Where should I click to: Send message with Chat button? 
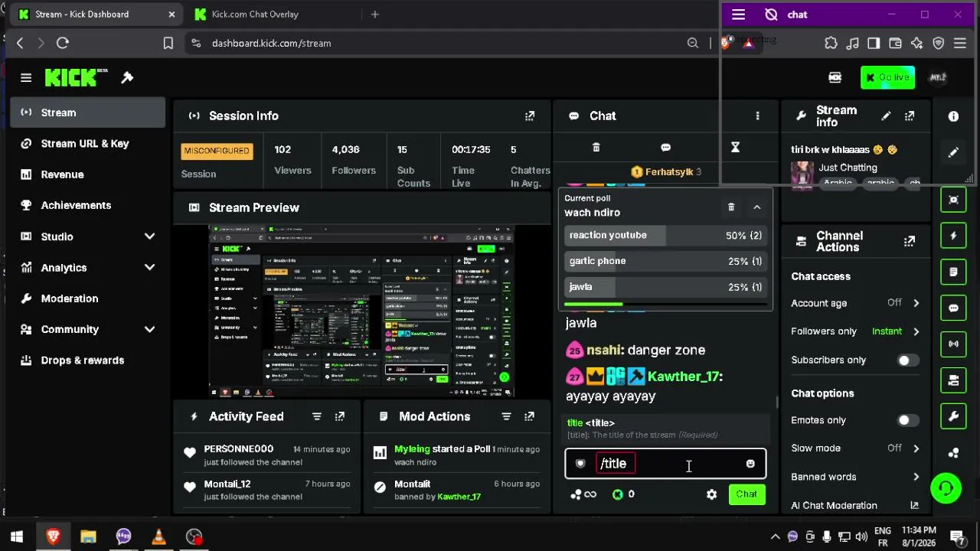[x=746, y=494]
